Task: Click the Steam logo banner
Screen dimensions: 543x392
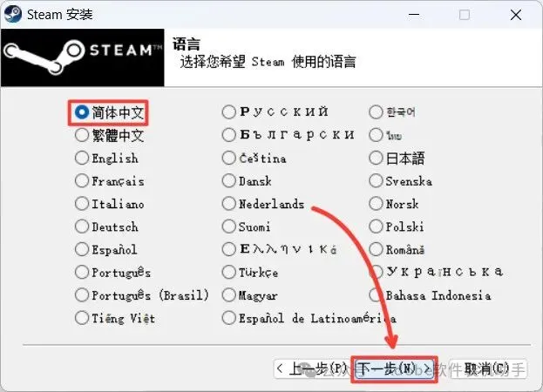Action: [83, 57]
